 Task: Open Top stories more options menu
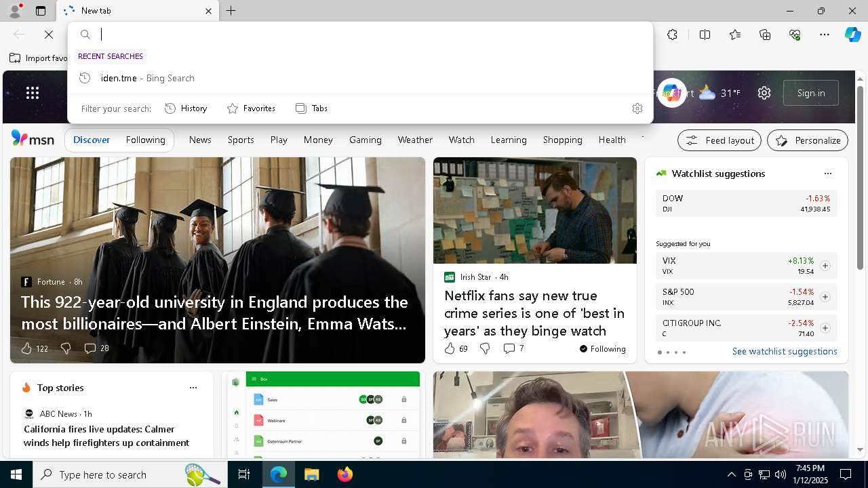193,388
